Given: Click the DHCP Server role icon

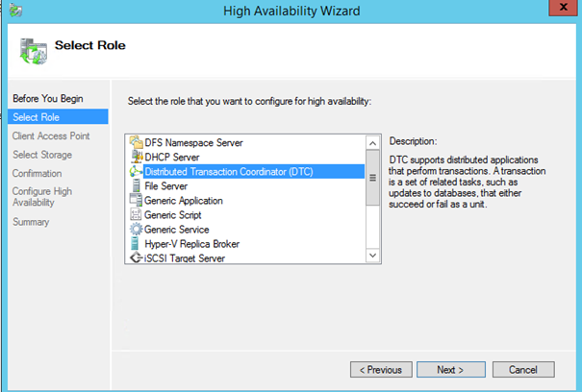Looking at the screenshot, I should 136,157.
